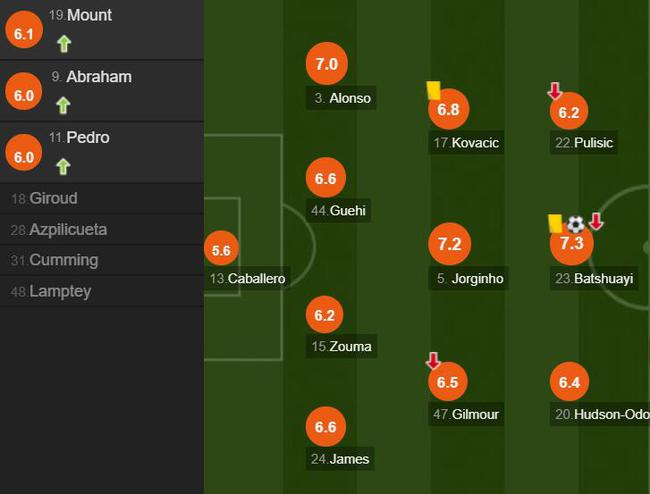Image resolution: width=650 pixels, height=494 pixels.
Task: Click Batshuayi's red substituted-off arrow
Action: [596, 221]
